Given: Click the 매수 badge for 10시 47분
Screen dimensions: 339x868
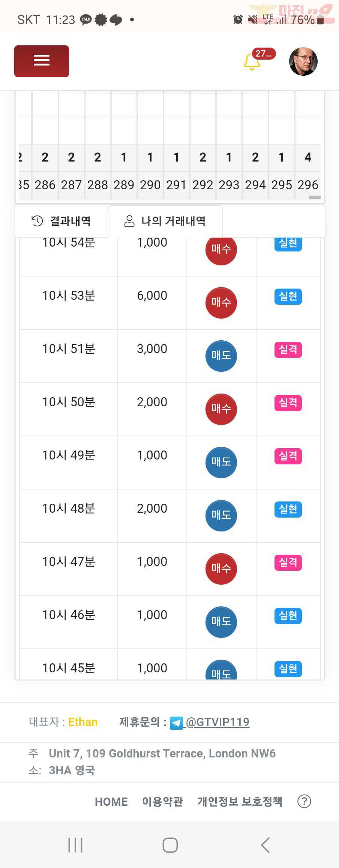Looking at the screenshot, I should pos(221,569).
